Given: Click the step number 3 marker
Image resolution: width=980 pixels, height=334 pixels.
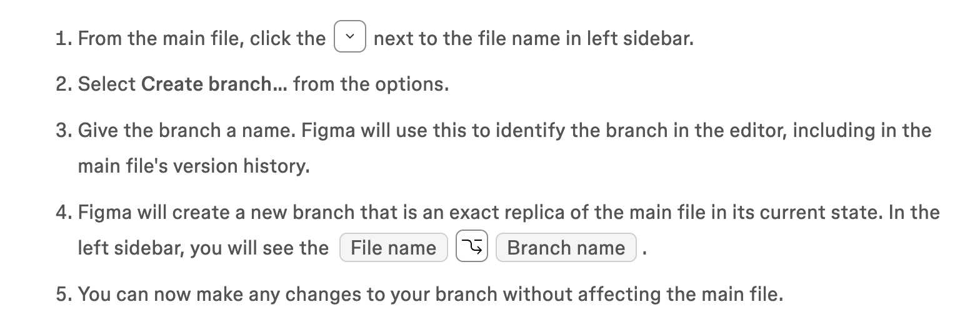Looking at the screenshot, I should (x=64, y=130).
